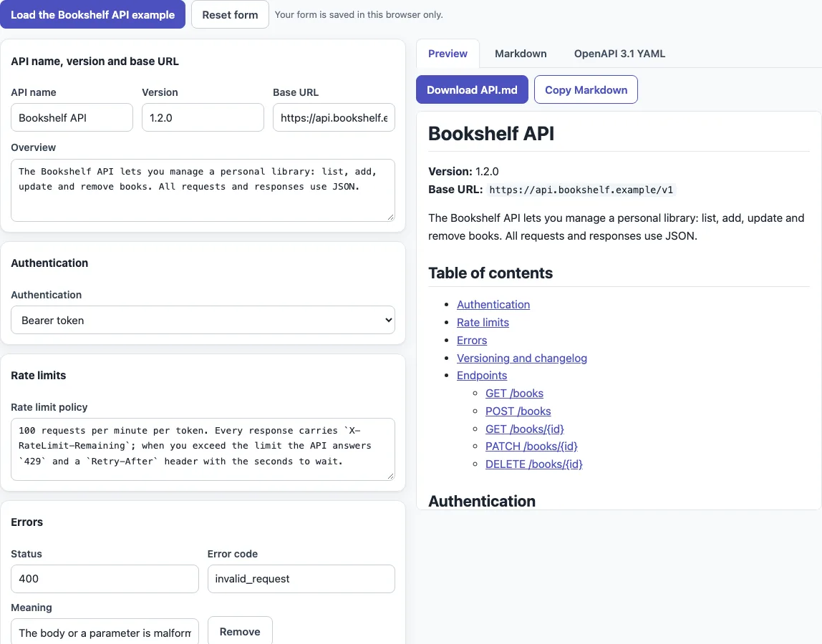Open the Errors link in contents
Viewport: 822px width, 644px height.
pyautogui.click(x=472, y=340)
